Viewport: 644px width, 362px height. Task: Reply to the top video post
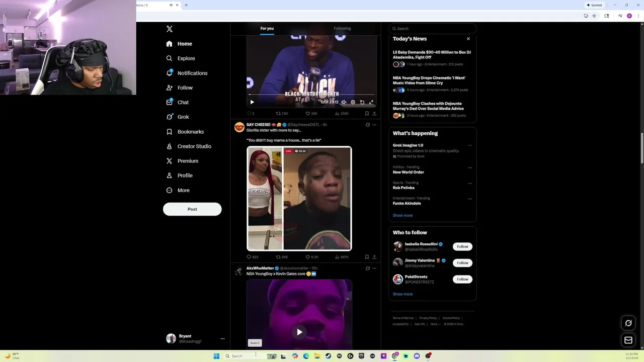[x=250, y=114]
